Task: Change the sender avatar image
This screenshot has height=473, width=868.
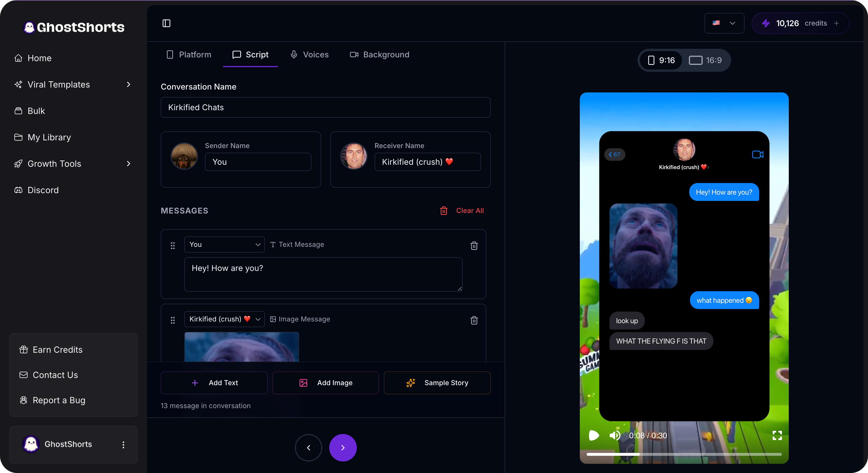Action: 184,156
